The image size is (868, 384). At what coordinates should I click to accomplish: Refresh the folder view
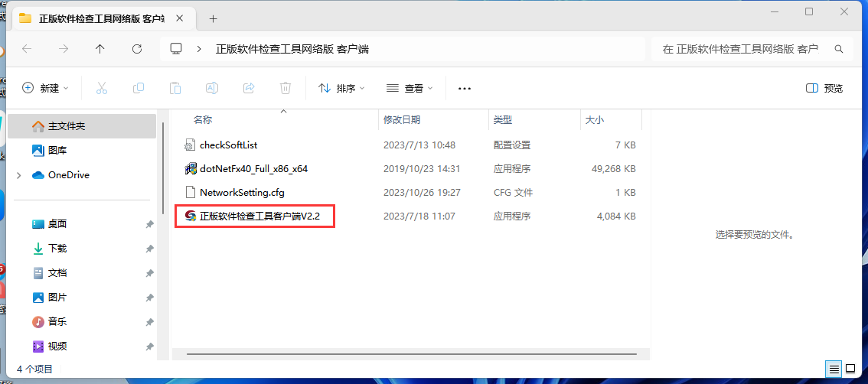point(137,49)
